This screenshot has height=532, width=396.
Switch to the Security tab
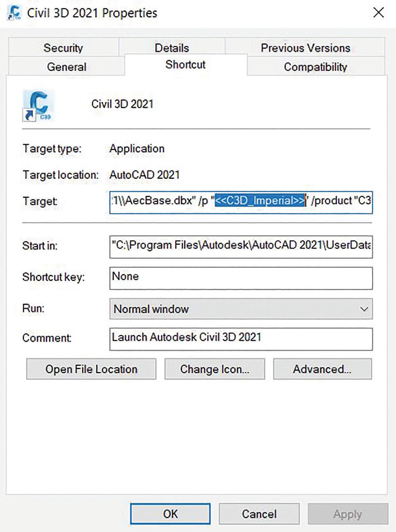pyautogui.click(x=63, y=48)
